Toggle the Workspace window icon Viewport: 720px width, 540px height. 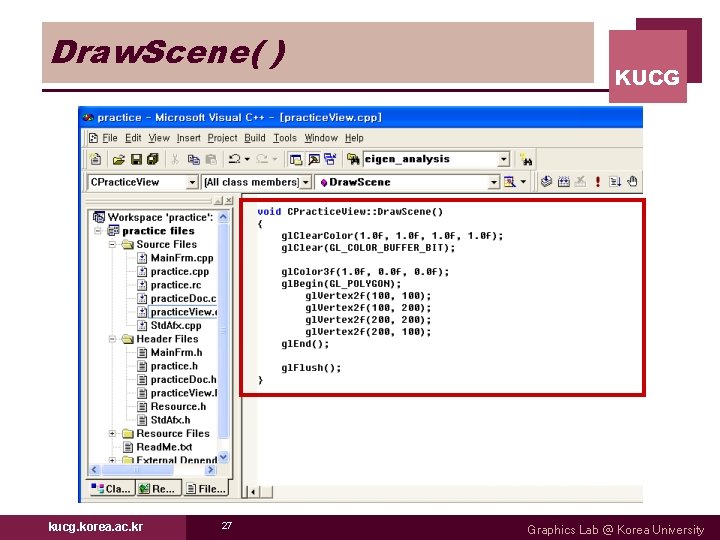(296, 159)
